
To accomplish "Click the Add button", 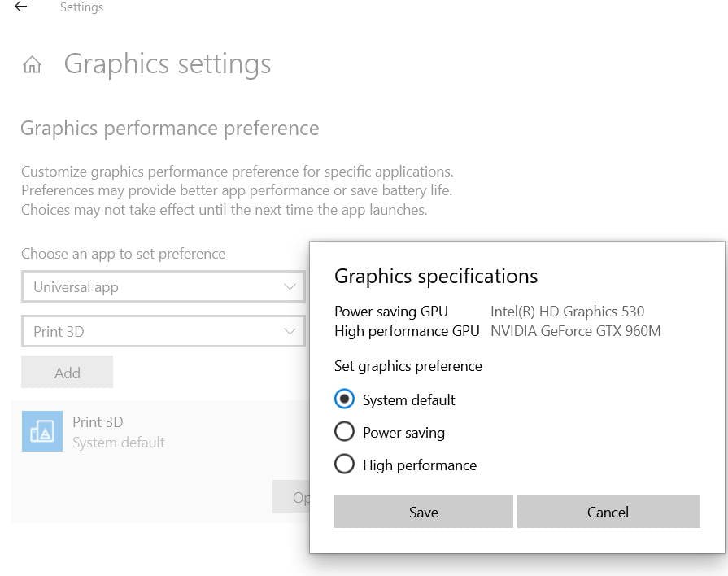I will coord(68,372).
